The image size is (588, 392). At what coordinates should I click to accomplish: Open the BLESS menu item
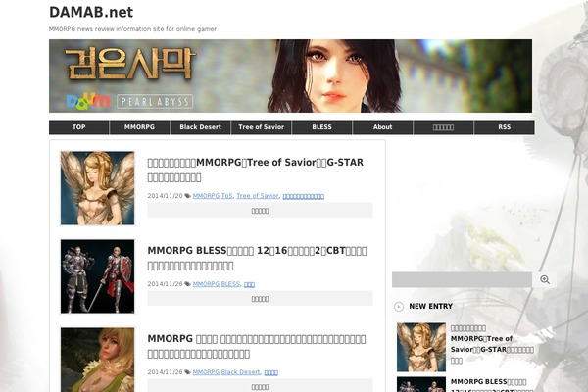coord(321,127)
